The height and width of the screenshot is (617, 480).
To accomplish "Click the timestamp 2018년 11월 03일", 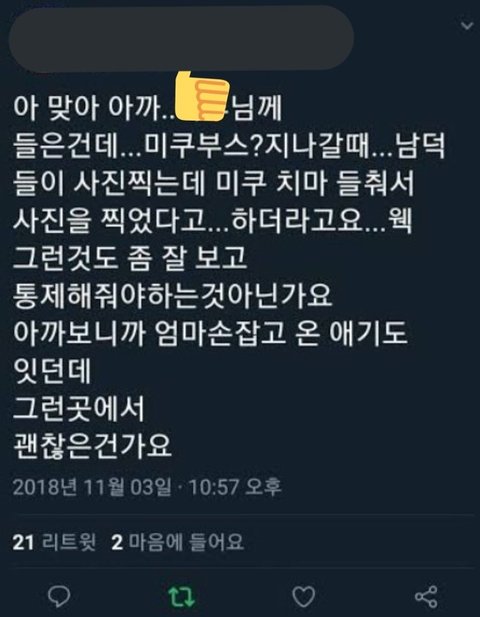I will 92,487.
